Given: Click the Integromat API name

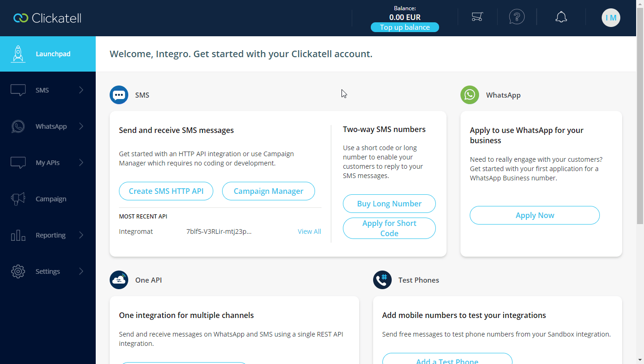Looking at the screenshot, I should 136,232.
